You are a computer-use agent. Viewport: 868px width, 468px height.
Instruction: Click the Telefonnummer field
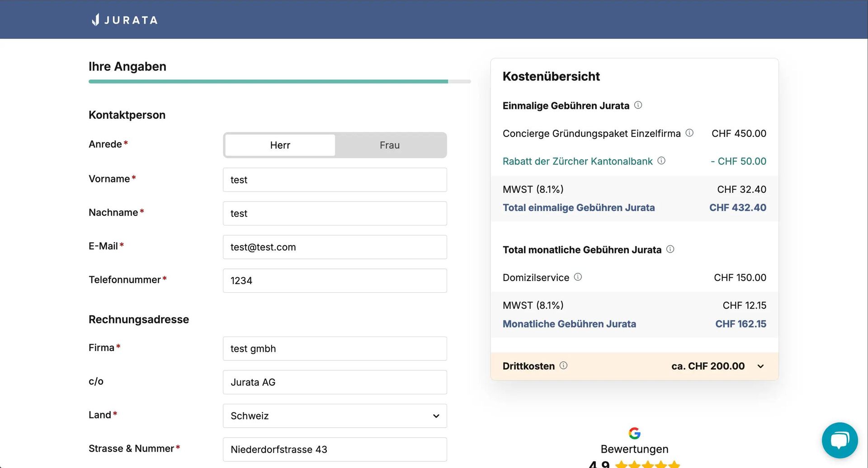(x=335, y=281)
